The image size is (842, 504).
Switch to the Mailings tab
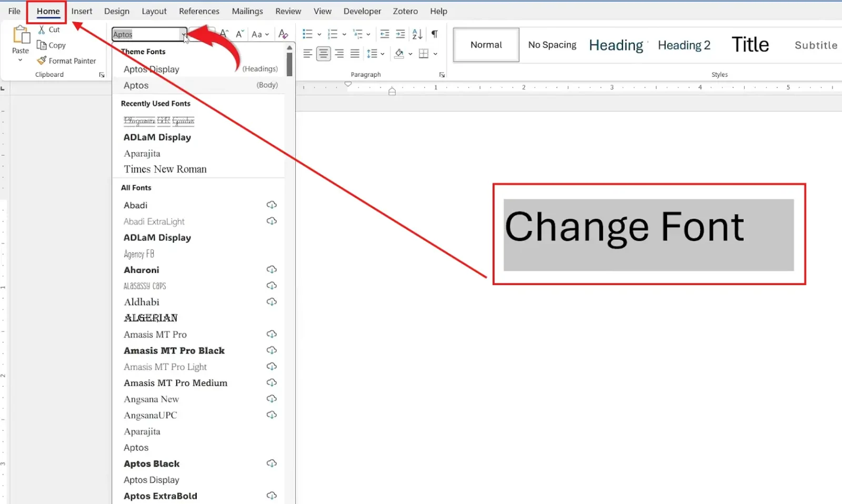click(x=247, y=11)
